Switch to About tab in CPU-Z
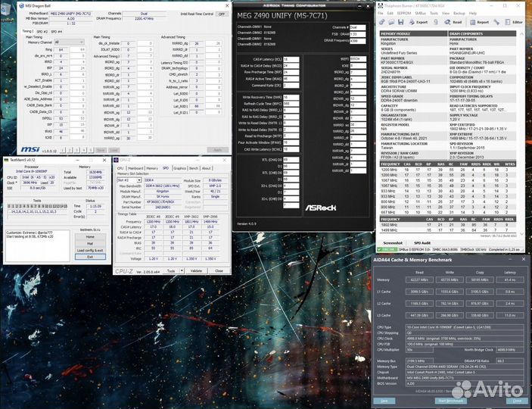The image size is (532, 409). [x=207, y=168]
